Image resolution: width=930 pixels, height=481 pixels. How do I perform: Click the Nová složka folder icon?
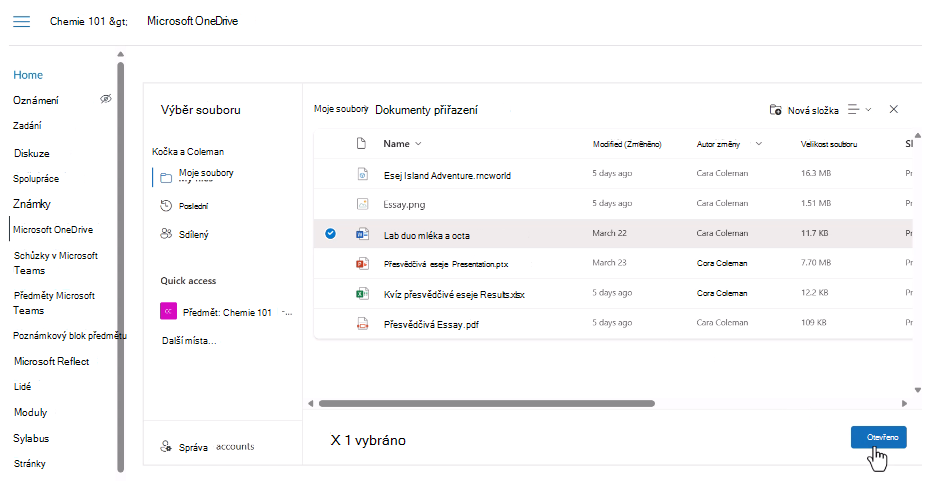pos(775,110)
